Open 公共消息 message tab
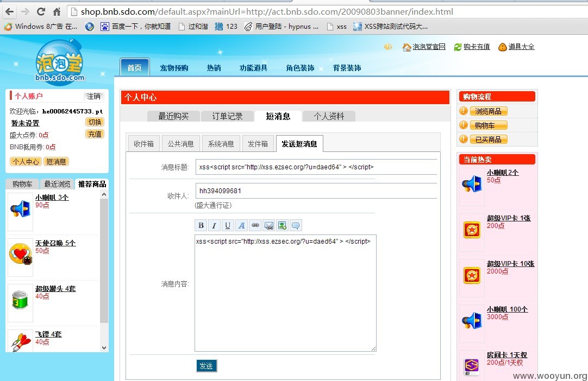This screenshot has width=588, height=381. click(181, 143)
